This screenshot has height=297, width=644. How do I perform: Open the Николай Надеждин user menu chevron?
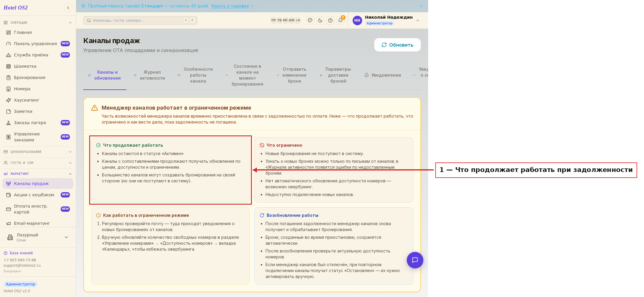point(418,20)
